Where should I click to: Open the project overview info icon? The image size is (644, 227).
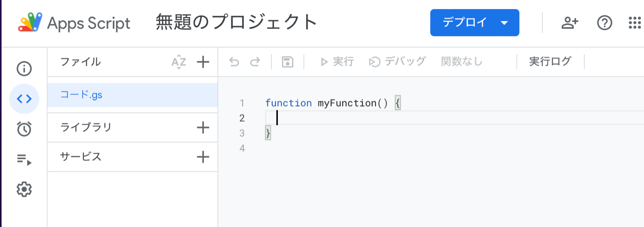coord(24,69)
